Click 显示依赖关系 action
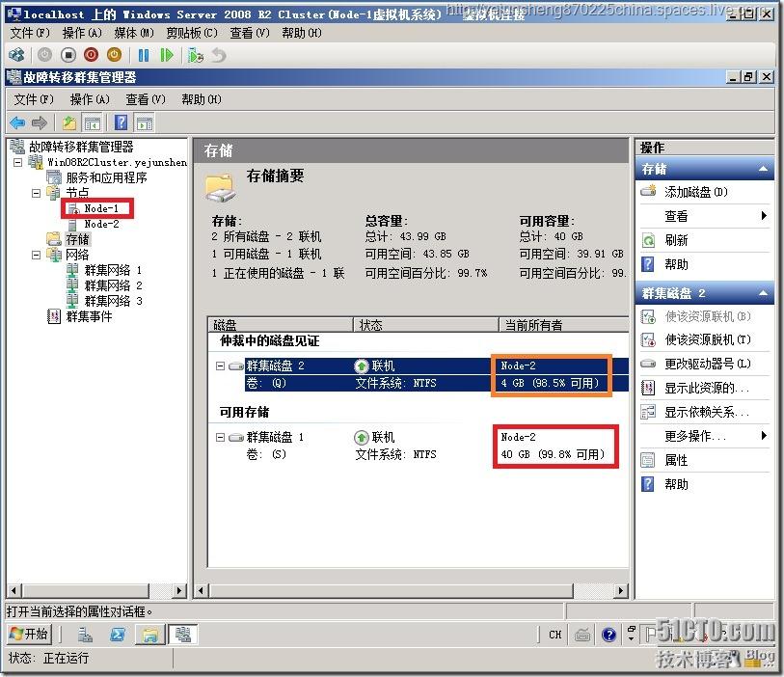The image size is (784, 677). [x=707, y=413]
